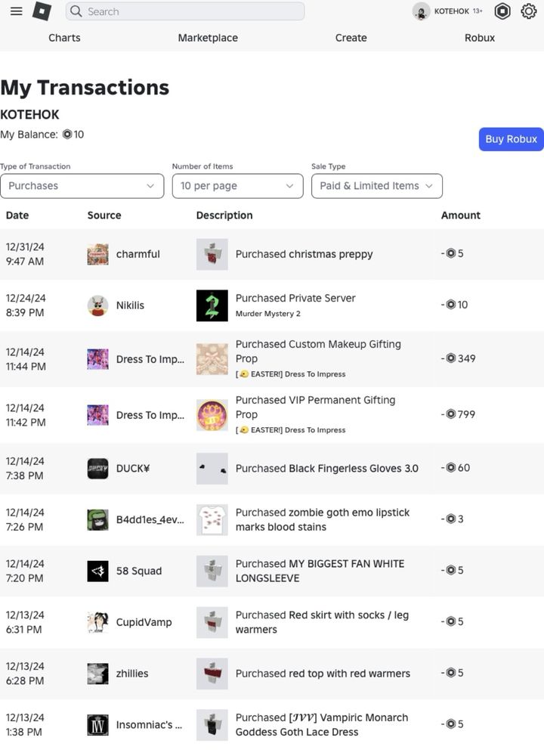Click the -799 Robux amount
Viewport: 544px width, 756px height.
(x=458, y=414)
